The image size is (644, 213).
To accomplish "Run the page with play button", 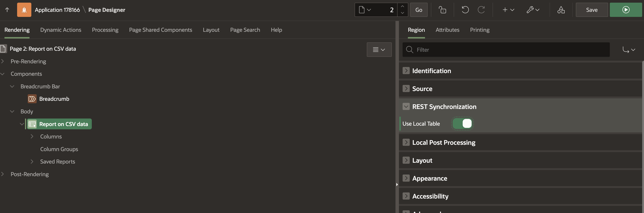I will click(625, 10).
